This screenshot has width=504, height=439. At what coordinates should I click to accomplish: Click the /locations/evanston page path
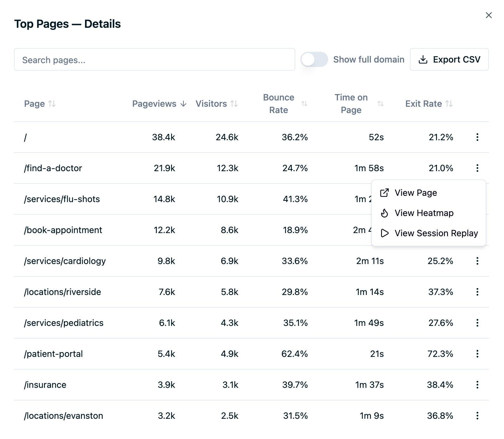coord(64,416)
